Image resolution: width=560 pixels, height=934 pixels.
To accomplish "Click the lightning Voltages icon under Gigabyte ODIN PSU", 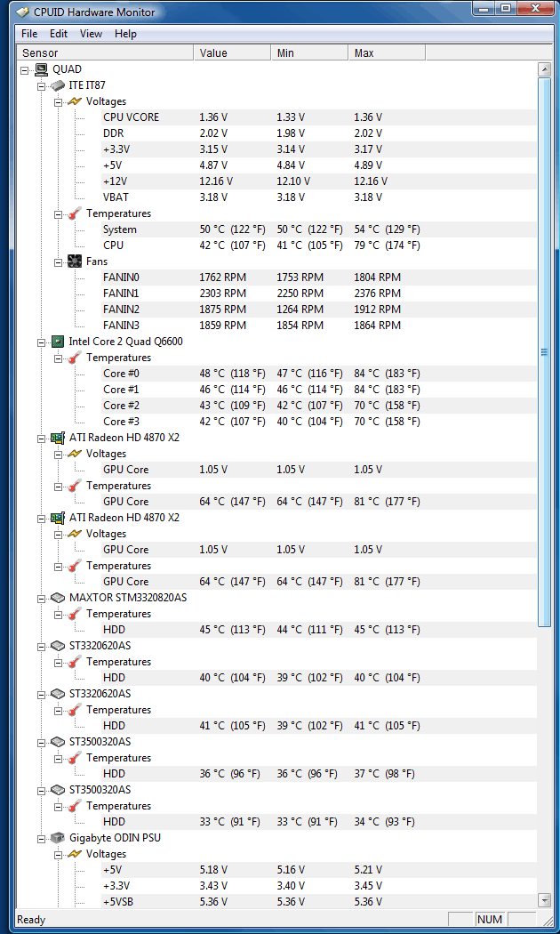I will [x=75, y=854].
